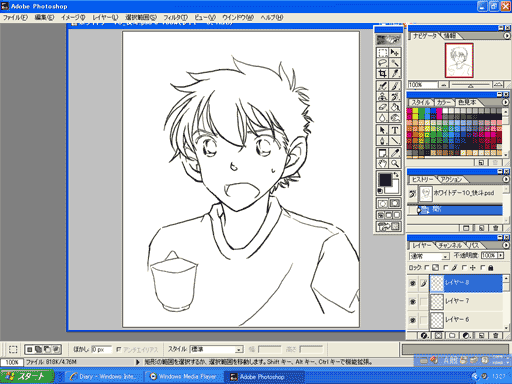Switch to the カラー tab
The image size is (512, 384).
(444, 102)
